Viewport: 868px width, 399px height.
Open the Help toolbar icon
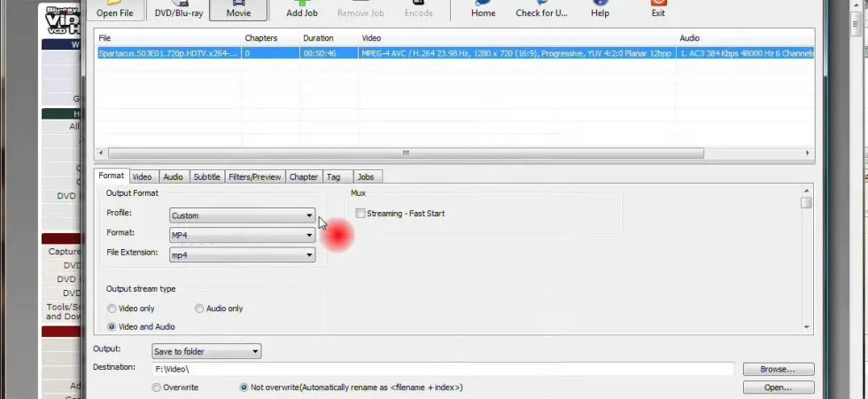click(x=601, y=10)
